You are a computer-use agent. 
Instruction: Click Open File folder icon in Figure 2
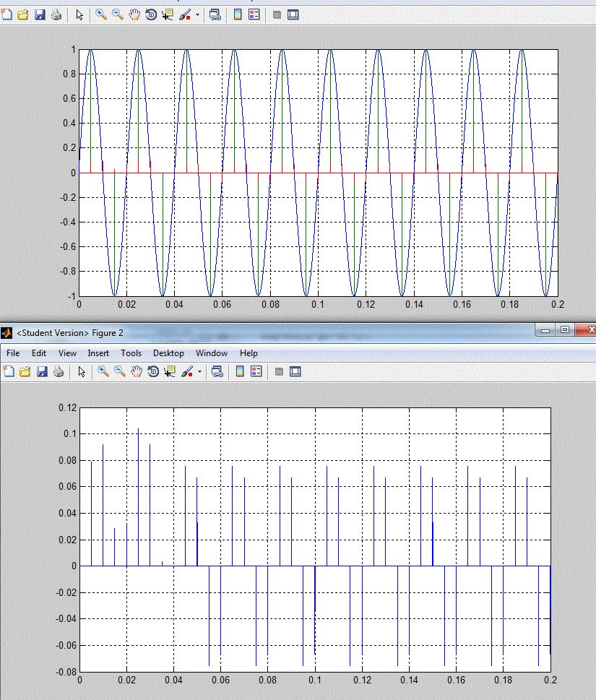point(25,371)
